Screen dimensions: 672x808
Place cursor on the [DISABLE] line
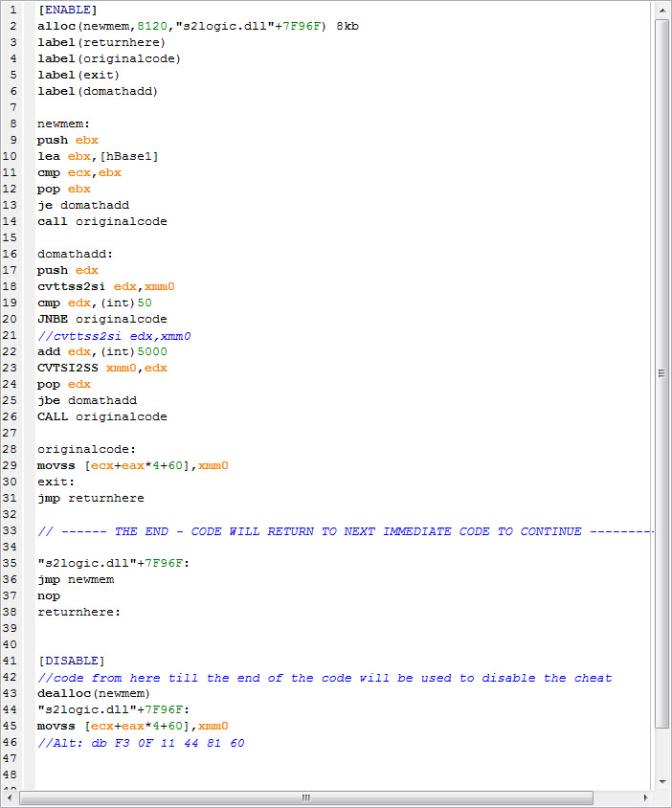(x=72, y=661)
